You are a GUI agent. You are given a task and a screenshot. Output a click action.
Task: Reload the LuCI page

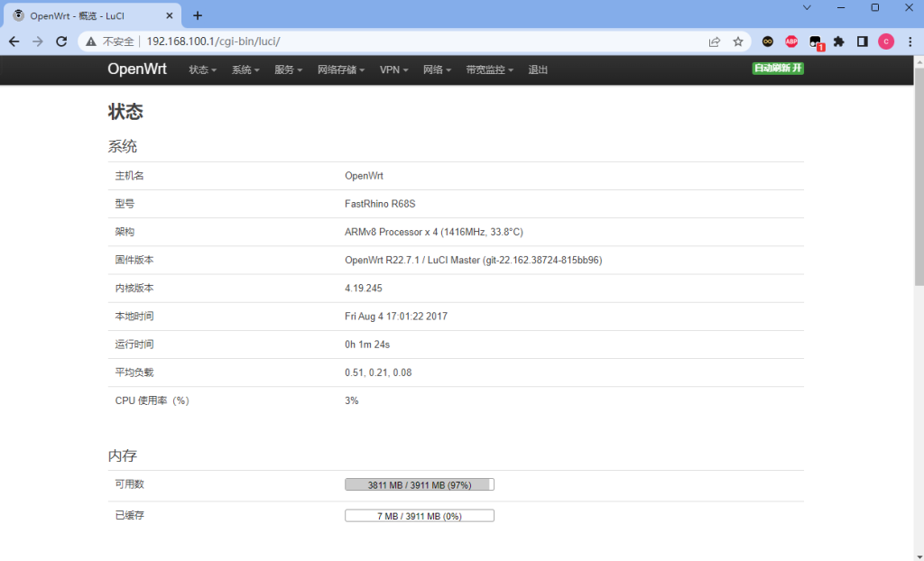[x=61, y=41]
